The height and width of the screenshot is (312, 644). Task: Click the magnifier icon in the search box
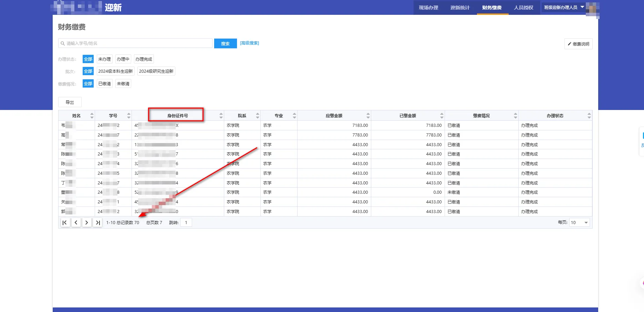63,43
